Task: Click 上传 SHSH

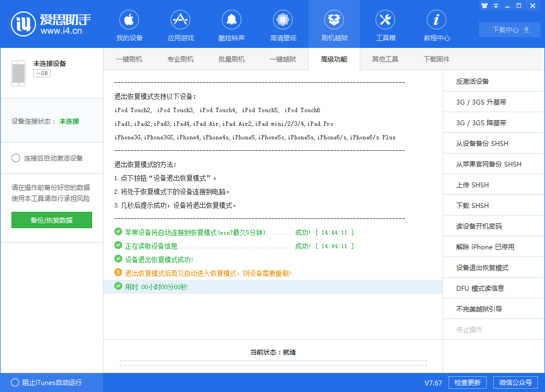Action: pos(494,185)
